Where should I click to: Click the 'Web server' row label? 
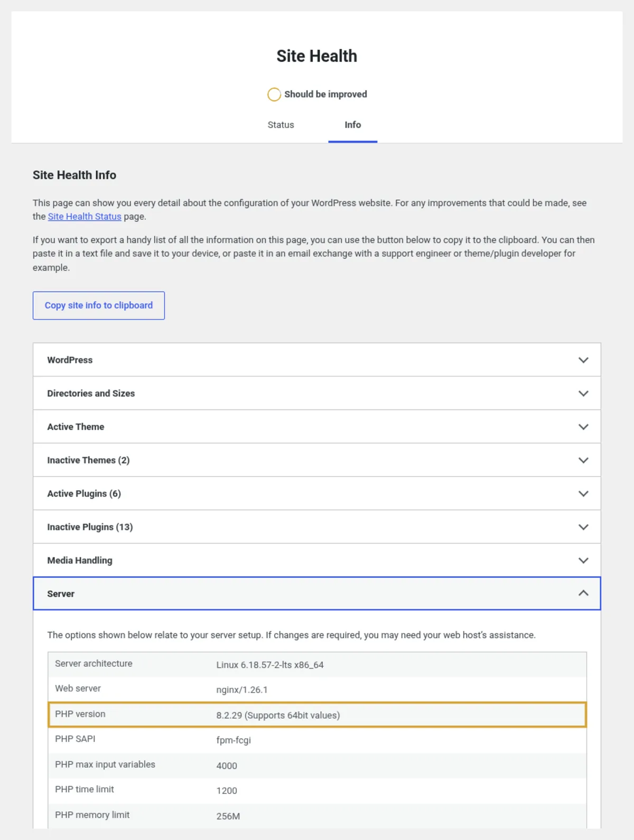[78, 688]
